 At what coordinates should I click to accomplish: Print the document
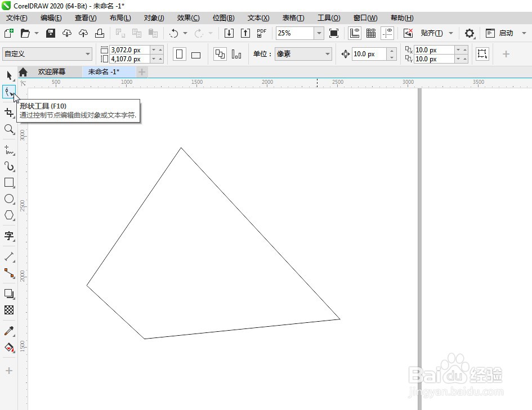coord(100,33)
